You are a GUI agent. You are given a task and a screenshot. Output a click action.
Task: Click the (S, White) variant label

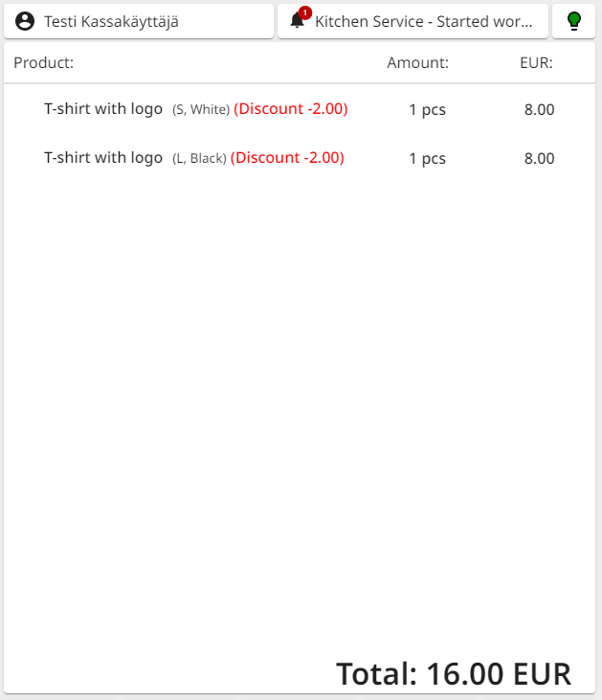(201, 110)
